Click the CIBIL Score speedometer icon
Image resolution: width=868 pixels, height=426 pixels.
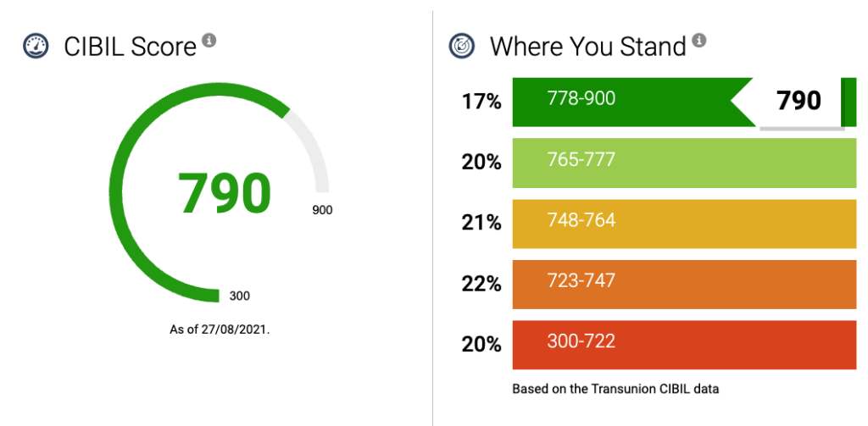(35, 46)
